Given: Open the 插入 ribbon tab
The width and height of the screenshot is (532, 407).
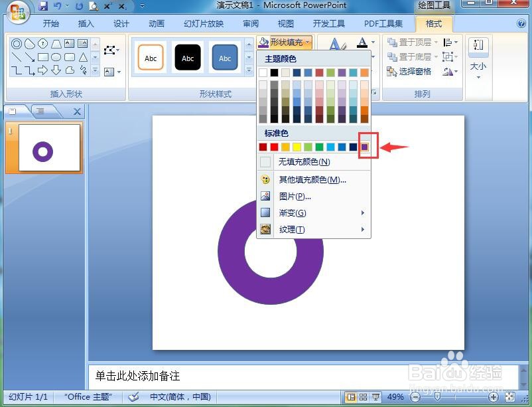Looking at the screenshot, I should coord(86,24).
